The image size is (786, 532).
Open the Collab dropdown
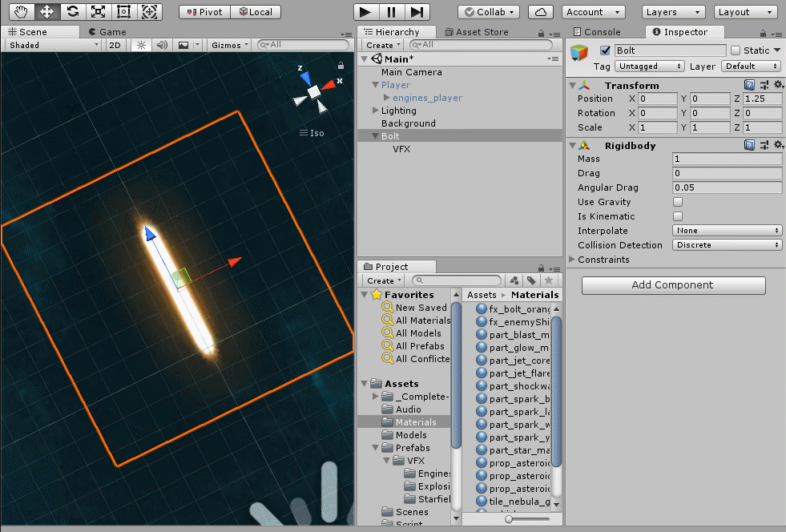pyautogui.click(x=489, y=12)
